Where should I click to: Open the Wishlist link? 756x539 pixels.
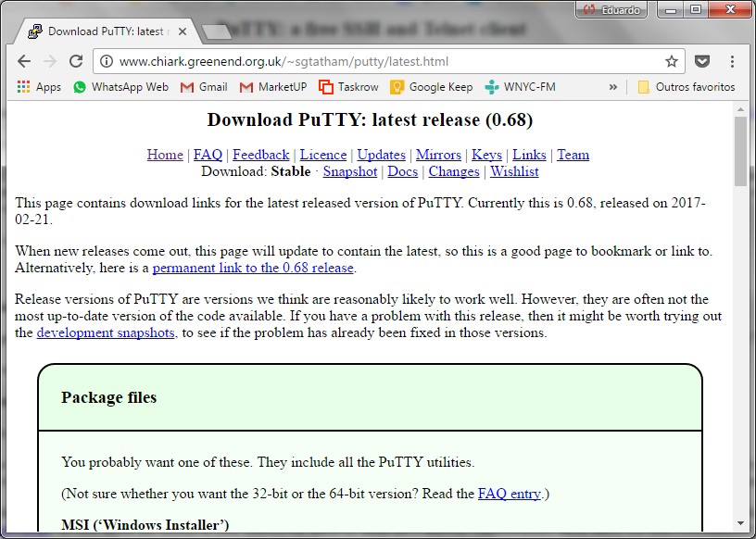pyautogui.click(x=514, y=171)
